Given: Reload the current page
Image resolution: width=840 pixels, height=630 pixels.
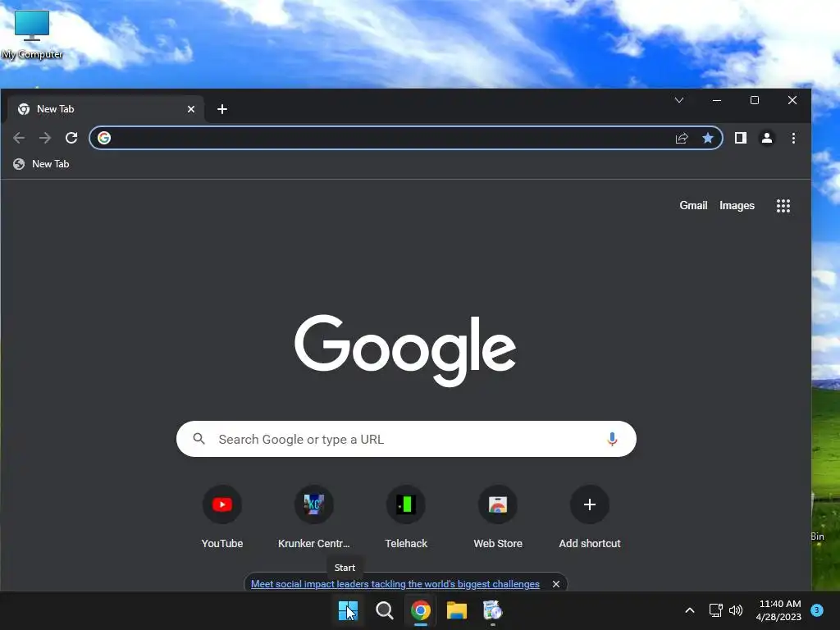Looking at the screenshot, I should (x=71, y=138).
